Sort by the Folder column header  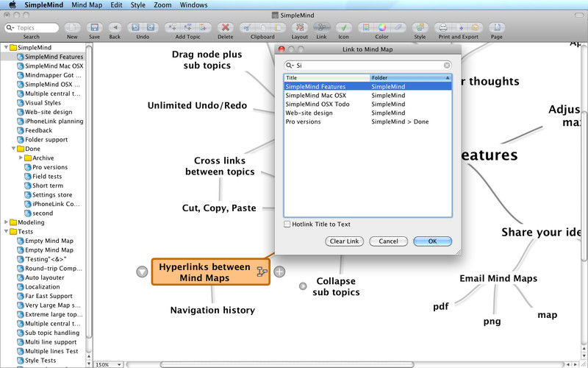click(x=411, y=78)
